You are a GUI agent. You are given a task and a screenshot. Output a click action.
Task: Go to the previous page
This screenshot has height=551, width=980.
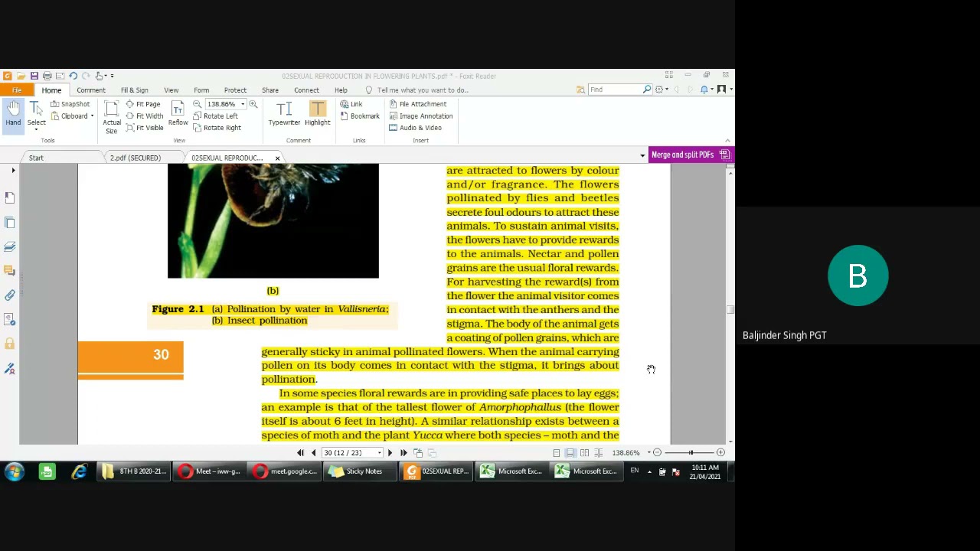[313, 452]
